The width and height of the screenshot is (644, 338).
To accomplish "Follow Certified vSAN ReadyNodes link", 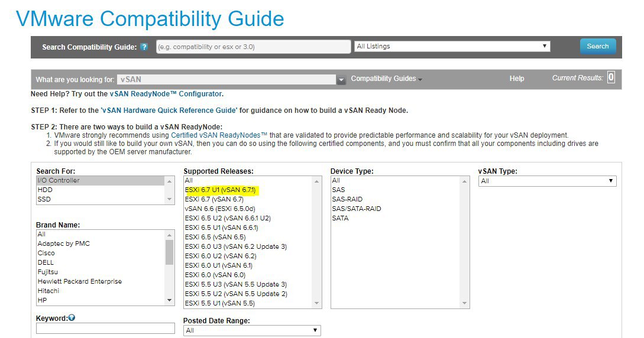I will tap(219, 135).
